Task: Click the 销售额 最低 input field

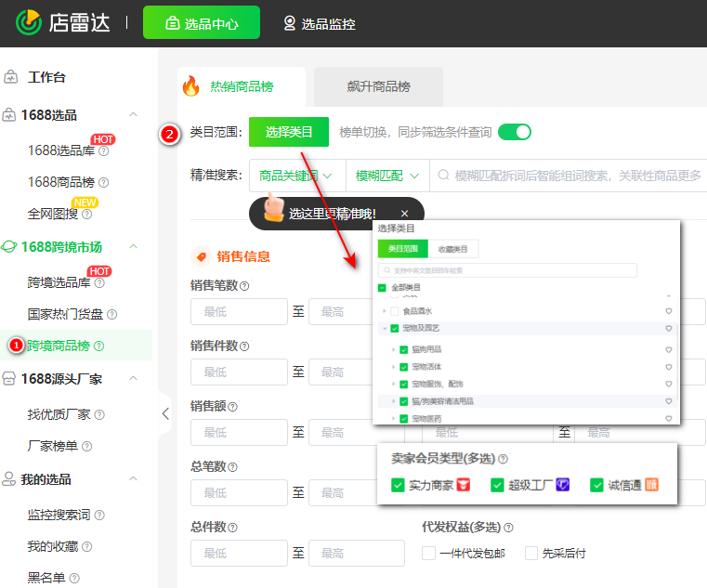Action: (239, 433)
